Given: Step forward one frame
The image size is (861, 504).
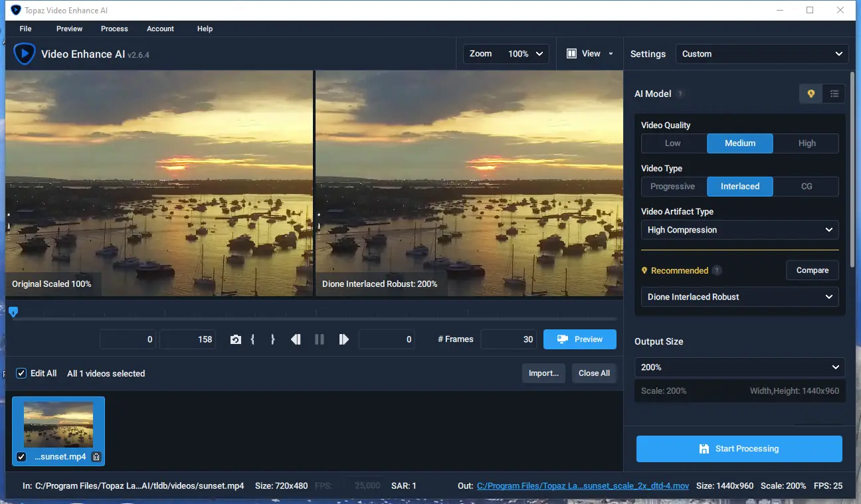Looking at the screenshot, I should click(x=343, y=339).
